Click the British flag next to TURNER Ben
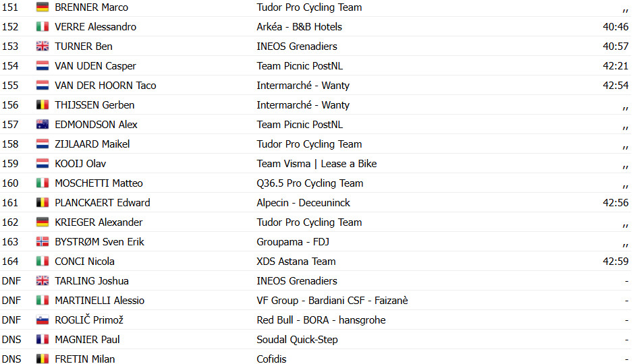This screenshot has height=364, width=633. tap(43, 47)
